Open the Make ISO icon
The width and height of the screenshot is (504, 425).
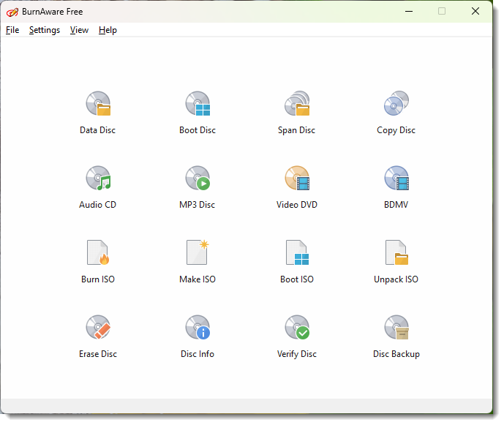click(x=198, y=252)
